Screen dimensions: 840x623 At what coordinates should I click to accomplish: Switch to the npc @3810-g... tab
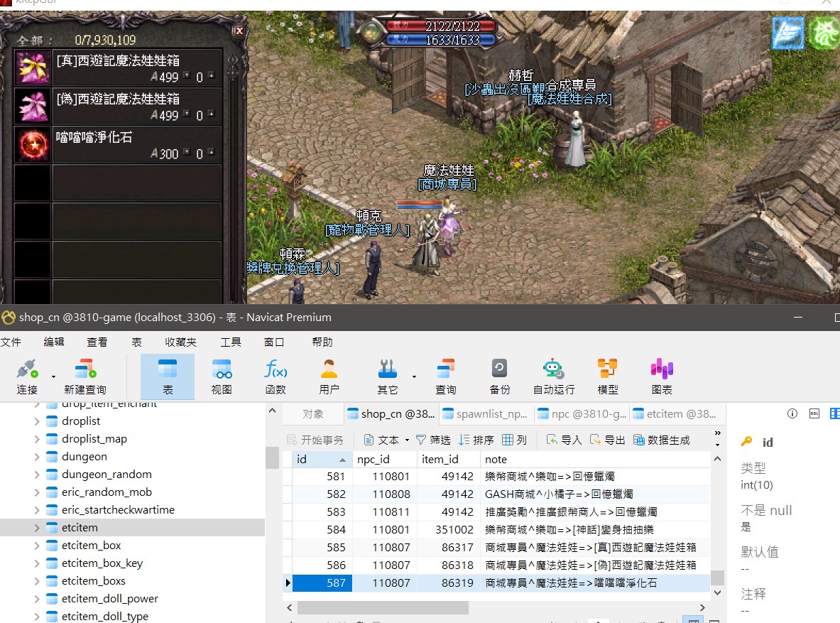click(x=582, y=414)
